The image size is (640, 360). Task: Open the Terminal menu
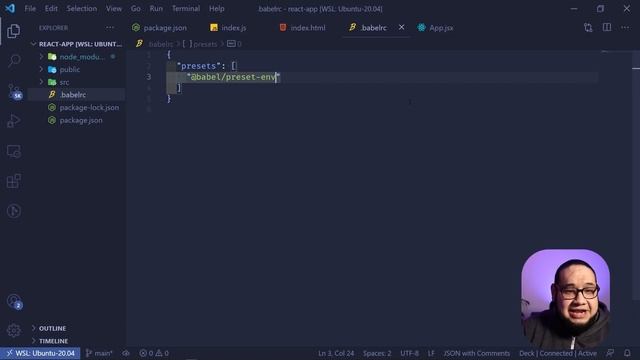point(186,9)
